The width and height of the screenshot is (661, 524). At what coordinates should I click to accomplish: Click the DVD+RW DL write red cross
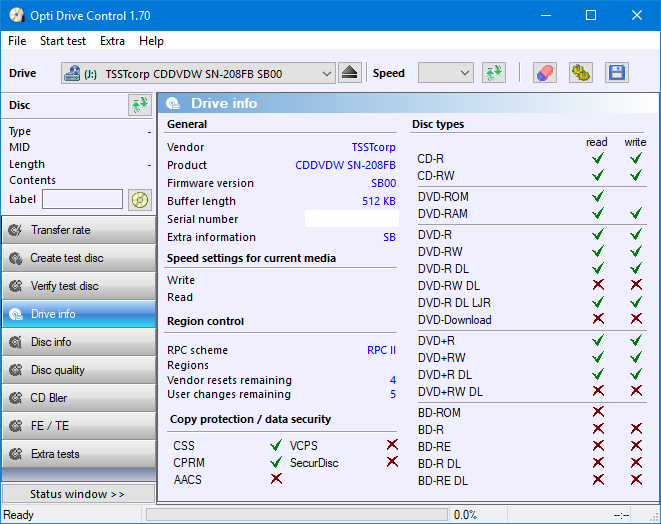(x=636, y=391)
